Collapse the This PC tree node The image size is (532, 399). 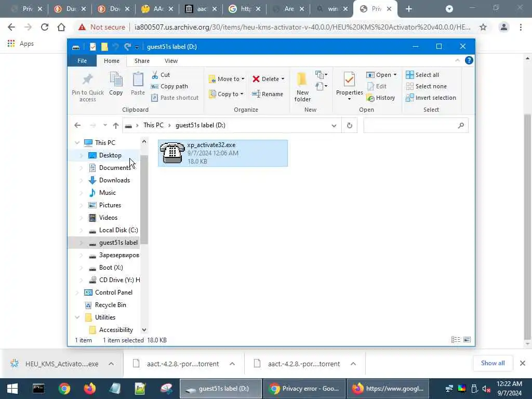[77, 143]
